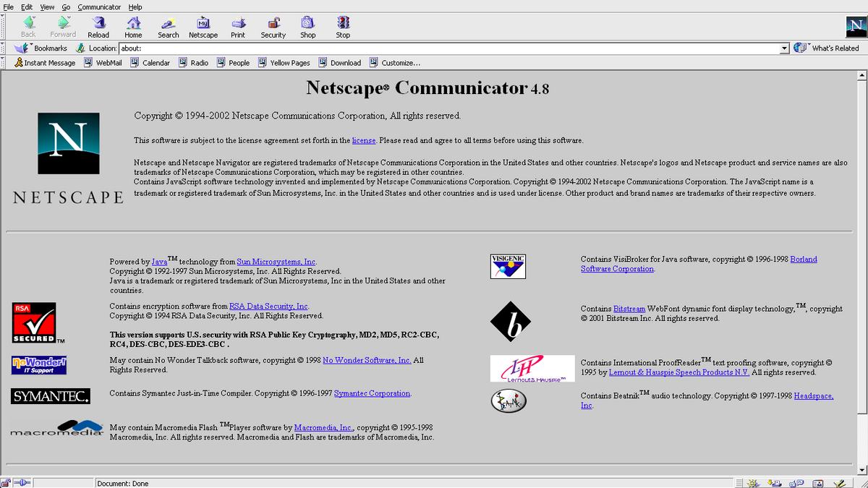Launch Composer from the bottom component bar
Screen dimensions: 868x488
[841, 482]
